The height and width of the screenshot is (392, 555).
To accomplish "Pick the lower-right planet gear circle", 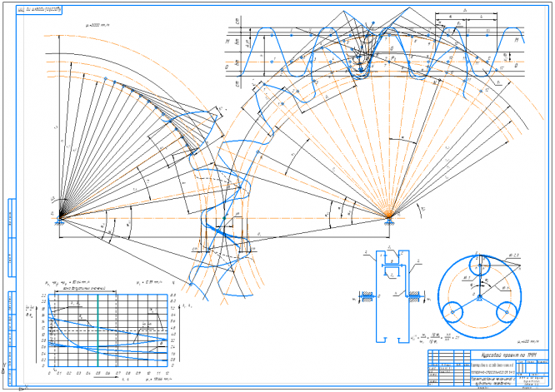I will [507, 312].
